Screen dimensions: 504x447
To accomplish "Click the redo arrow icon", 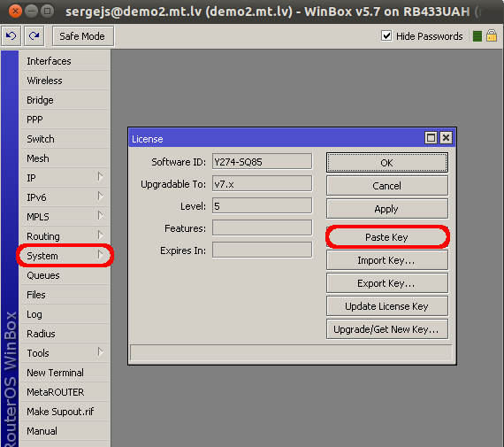I will (x=34, y=36).
